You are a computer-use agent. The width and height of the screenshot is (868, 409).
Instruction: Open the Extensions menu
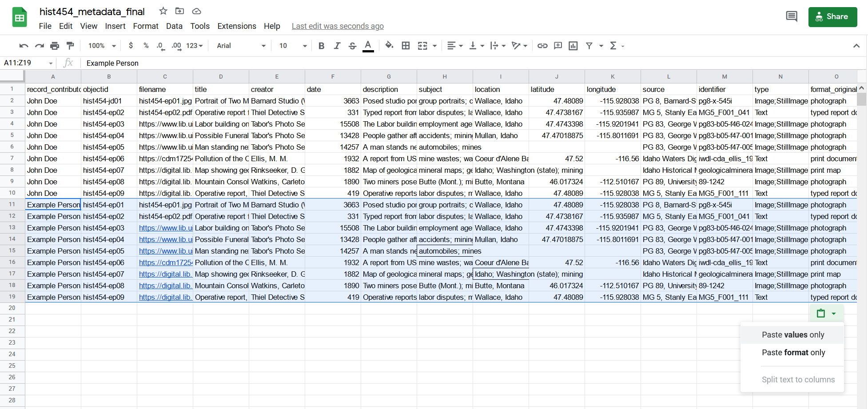[237, 26]
